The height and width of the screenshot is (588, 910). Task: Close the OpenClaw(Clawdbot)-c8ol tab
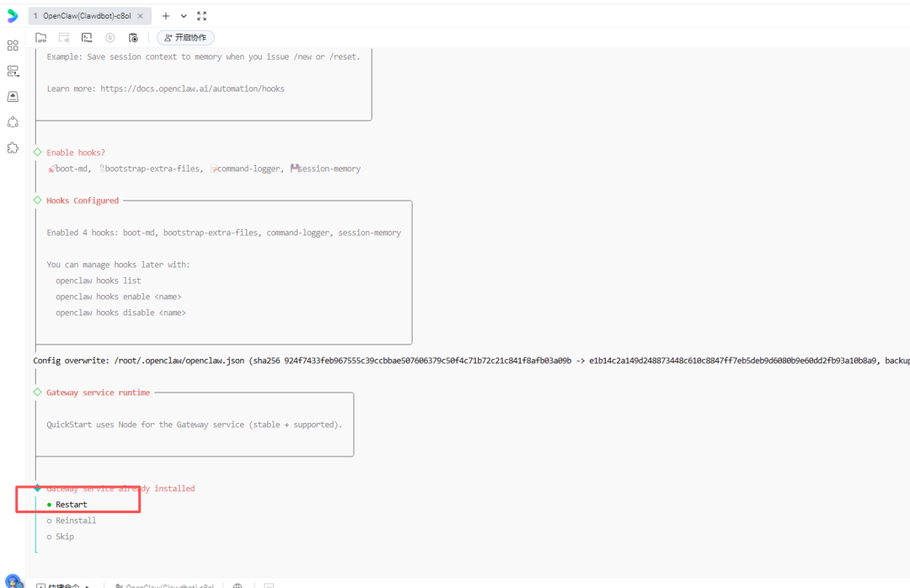click(140, 16)
